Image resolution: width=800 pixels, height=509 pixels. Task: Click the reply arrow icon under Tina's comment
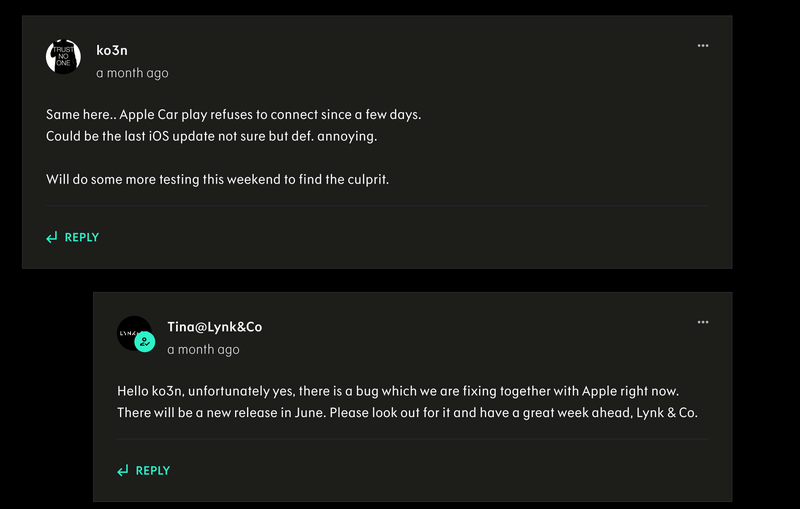click(x=123, y=471)
